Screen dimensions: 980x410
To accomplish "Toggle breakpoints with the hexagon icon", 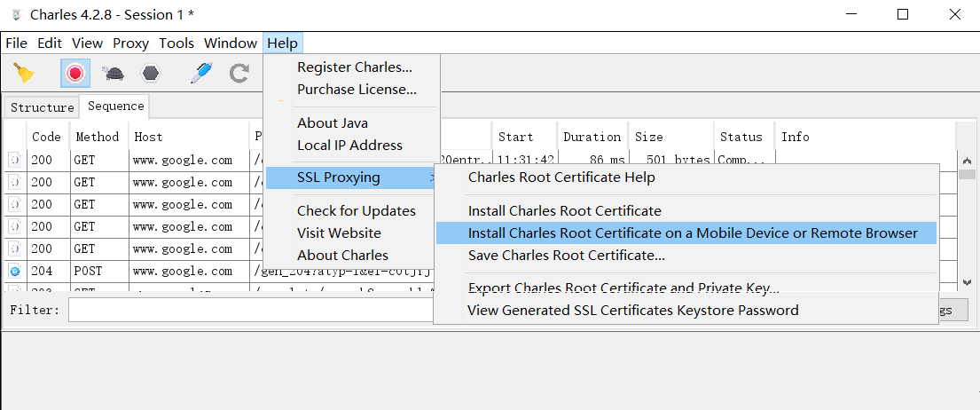I will pyautogui.click(x=151, y=73).
